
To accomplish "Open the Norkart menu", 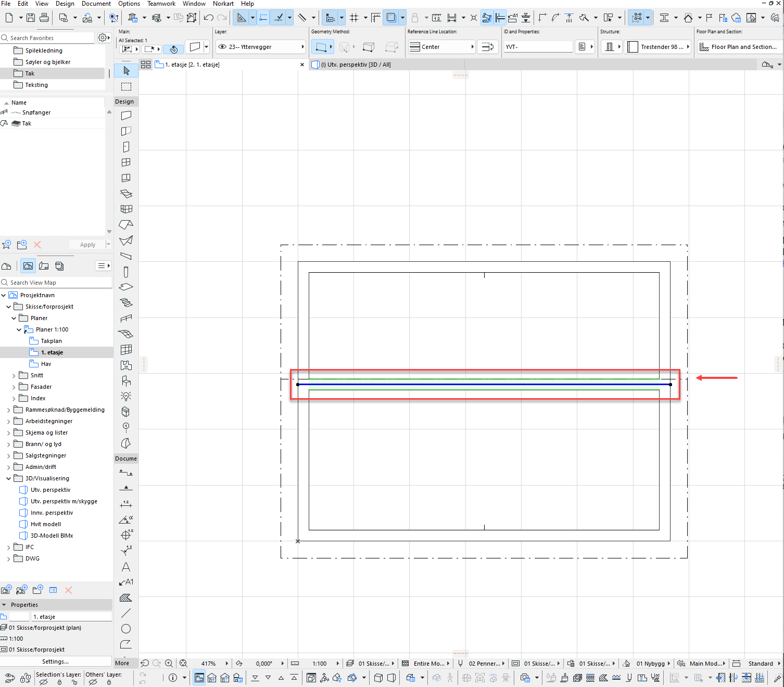I will click(223, 4).
